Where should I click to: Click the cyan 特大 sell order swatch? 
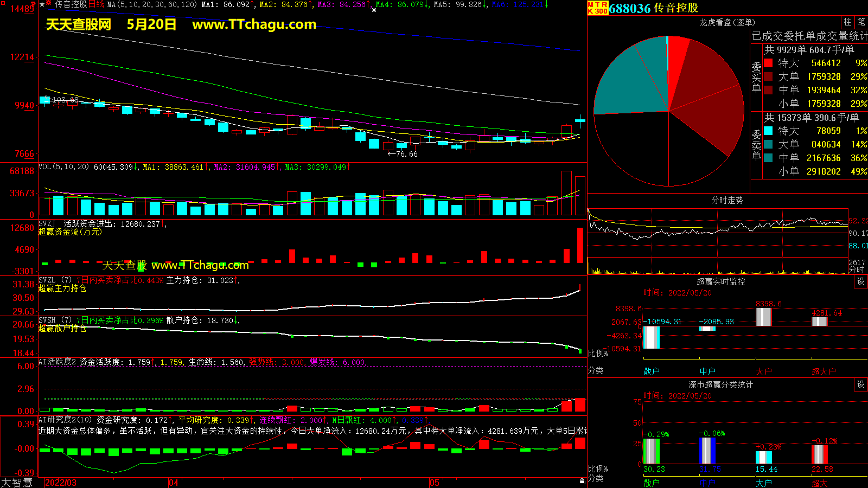pyautogui.click(x=768, y=131)
